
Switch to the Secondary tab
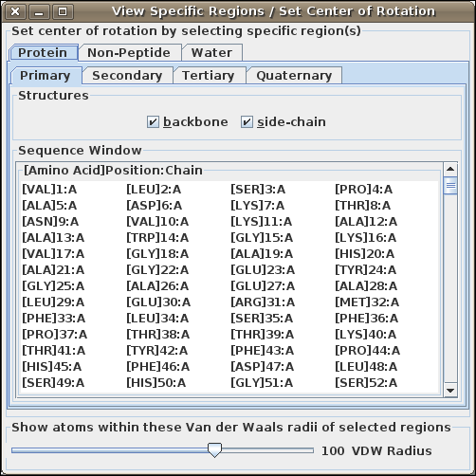pyautogui.click(x=127, y=76)
